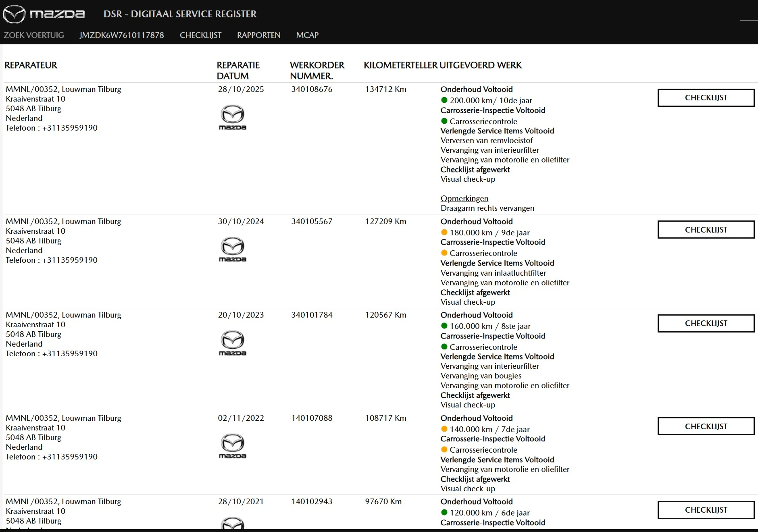Open CHECKLIJST for work order 340101784
This screenshot has height=532, width=758.
706,323
